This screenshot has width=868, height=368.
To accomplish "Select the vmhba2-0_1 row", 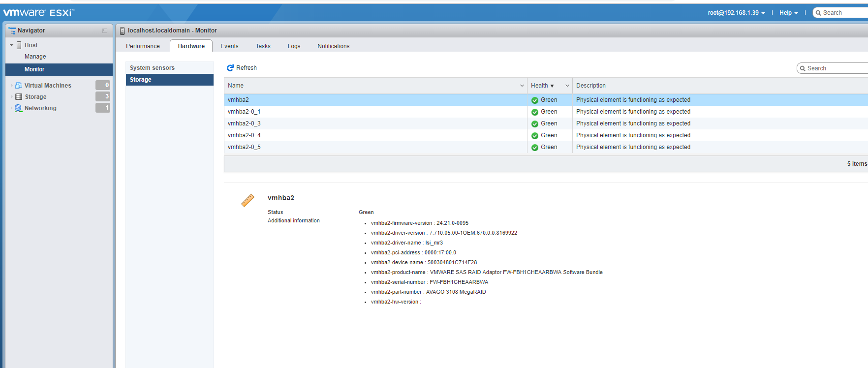I will pyautogui.click(x=546, y=112).
